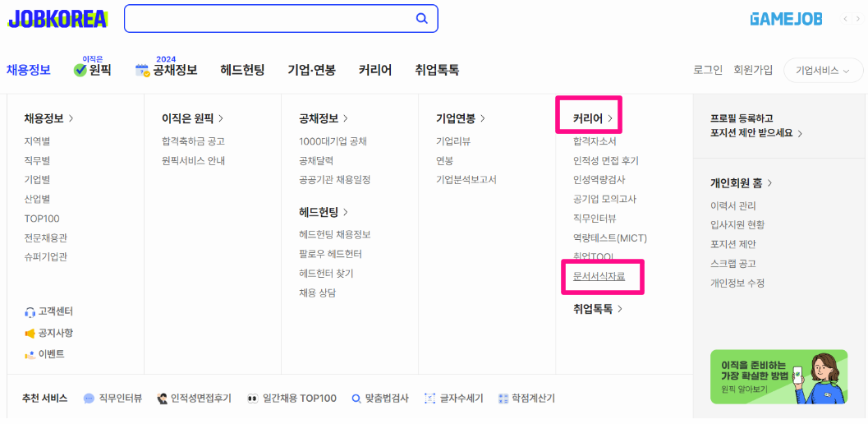Click the search magnifier icon
This screenshot has height=424, width=868.
pyautogui.click(x=422, y=19)
